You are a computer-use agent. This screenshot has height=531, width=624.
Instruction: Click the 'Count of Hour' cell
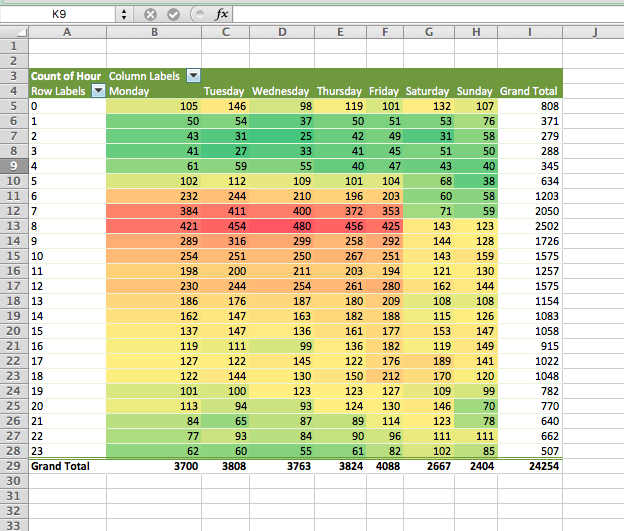[x=67, y=76]
